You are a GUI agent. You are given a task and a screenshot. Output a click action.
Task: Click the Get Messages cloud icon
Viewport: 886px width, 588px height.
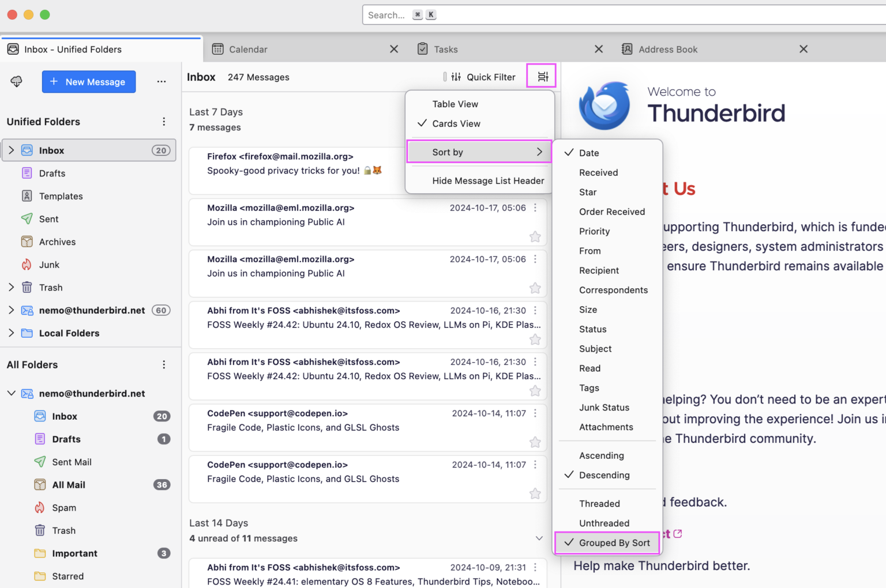pos(16,82)
